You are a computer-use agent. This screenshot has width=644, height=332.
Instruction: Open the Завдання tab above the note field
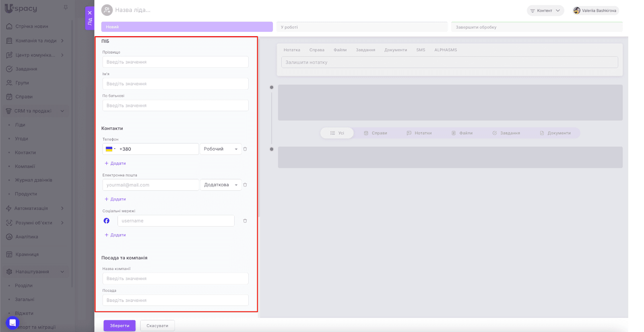(365, 50)
